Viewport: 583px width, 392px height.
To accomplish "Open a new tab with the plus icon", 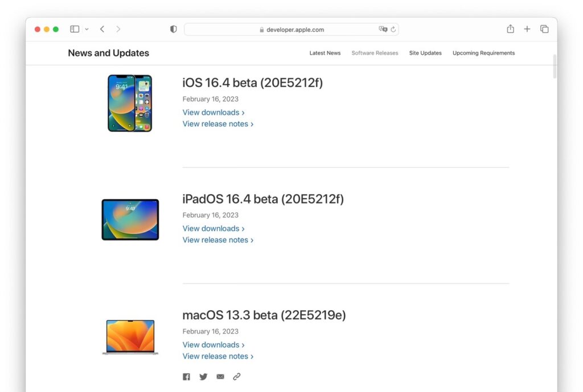I will tap(527, 28).
